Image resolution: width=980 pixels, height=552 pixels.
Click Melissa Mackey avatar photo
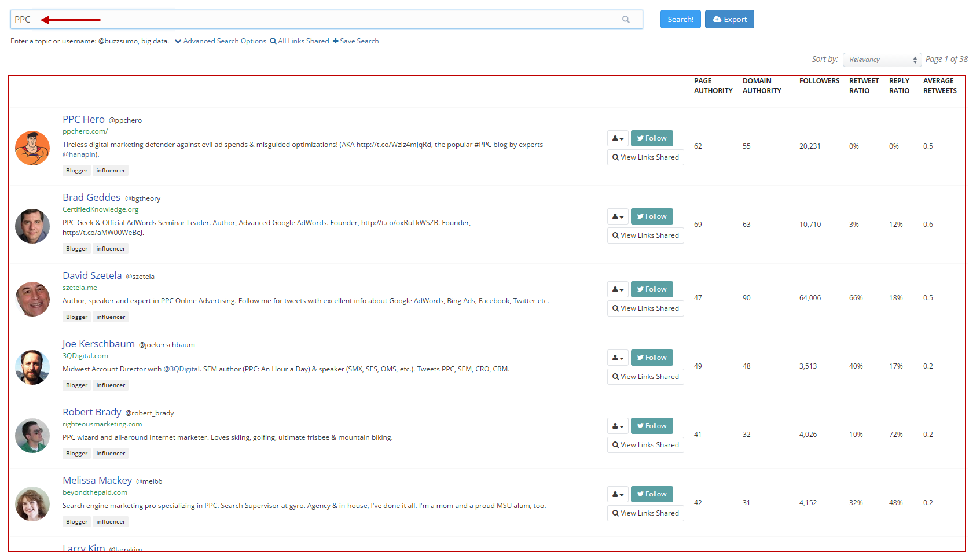click(32, 504)
